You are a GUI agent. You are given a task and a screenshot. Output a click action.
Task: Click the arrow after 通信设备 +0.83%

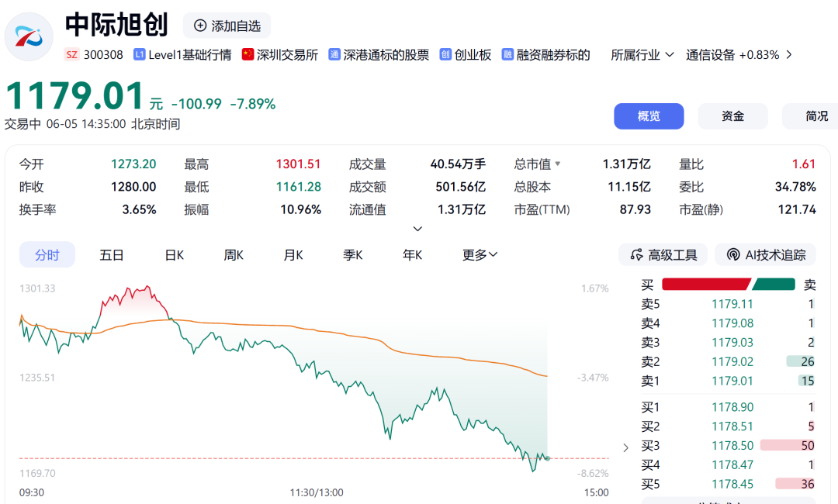click(x=789, y=54)
